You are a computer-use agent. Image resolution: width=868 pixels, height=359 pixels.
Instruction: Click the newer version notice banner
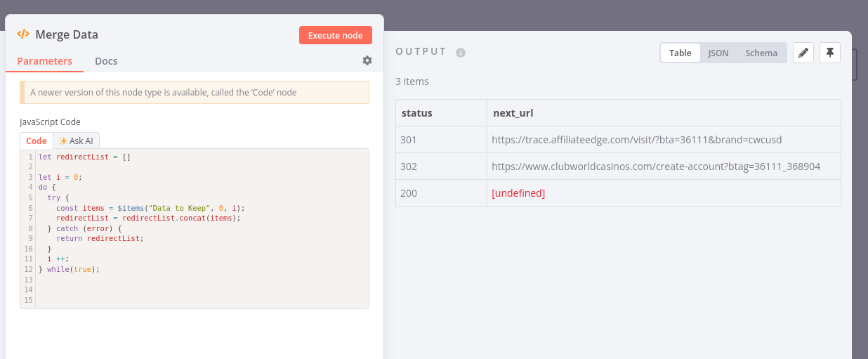(195, 92)
